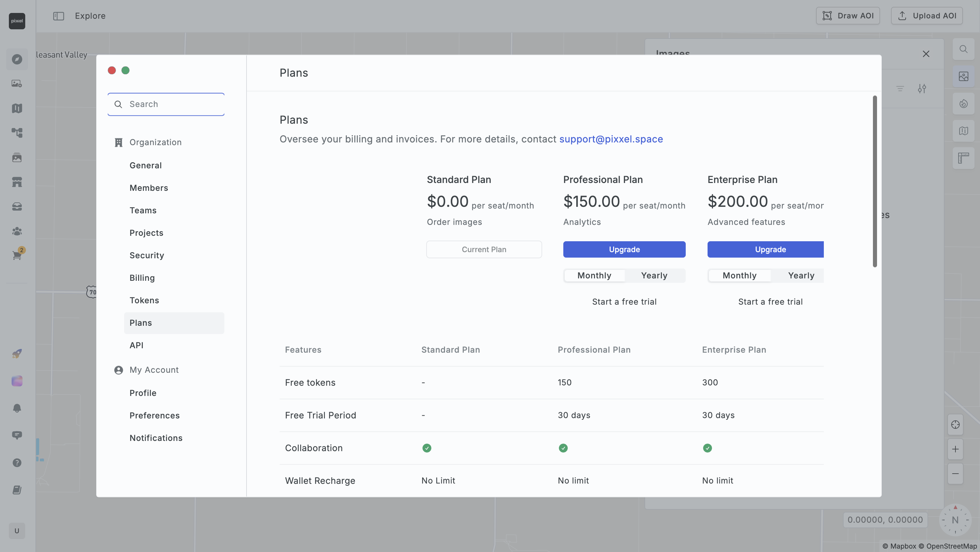Viewport: 980px width, 552px height.
Task: Click the support@pixxel.space email link
Action: pyautogui.click(x=611, y=139)
